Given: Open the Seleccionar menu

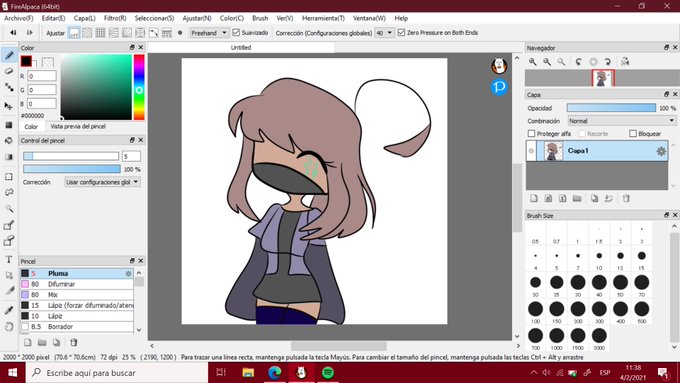Looking at the screenshot, I should 154,18.
